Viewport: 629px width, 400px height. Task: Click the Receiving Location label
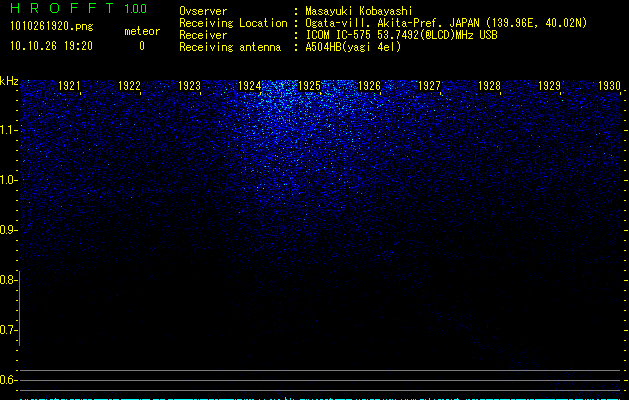click(233, 23)
